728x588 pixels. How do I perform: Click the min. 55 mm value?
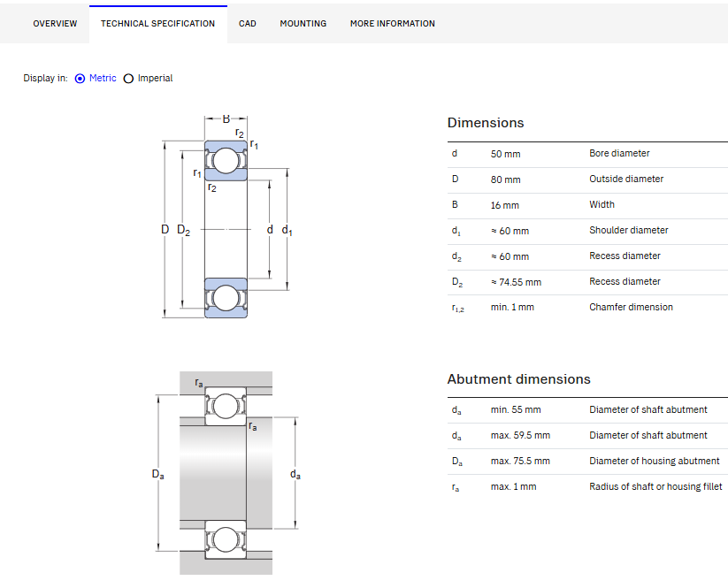[x=516, y=409]
